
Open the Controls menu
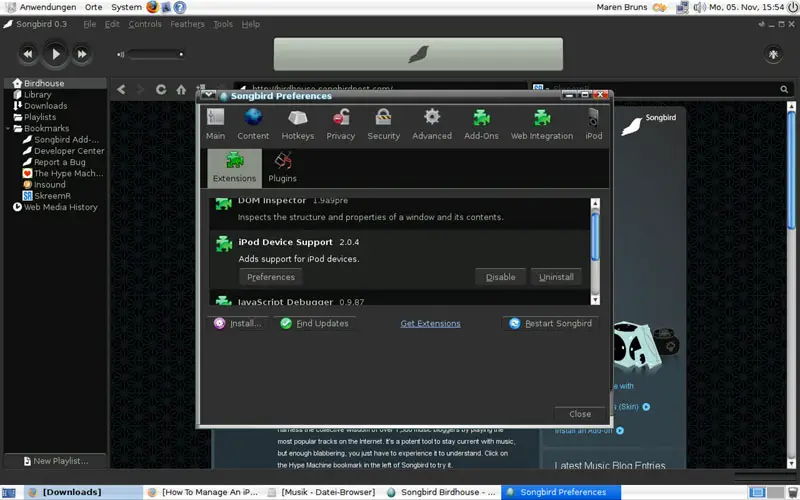145,24
